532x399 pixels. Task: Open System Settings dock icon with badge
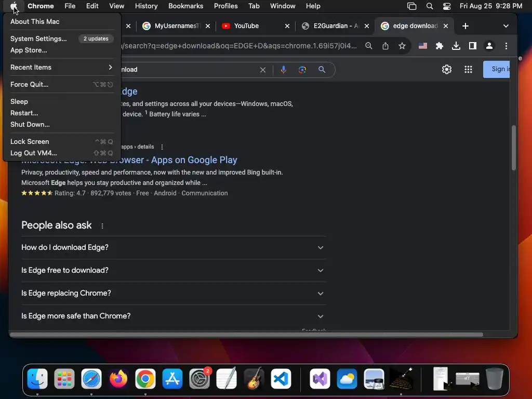tap(199, 379)
